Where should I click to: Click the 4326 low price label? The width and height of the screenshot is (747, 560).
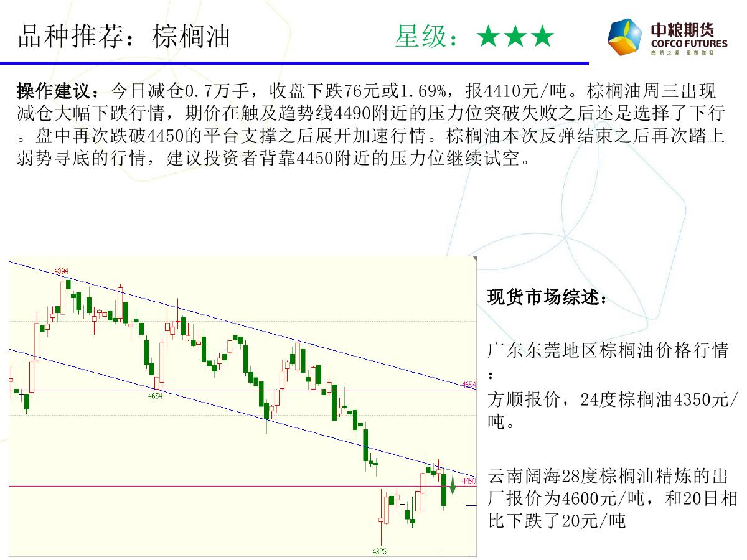click(x=379, y=551)
